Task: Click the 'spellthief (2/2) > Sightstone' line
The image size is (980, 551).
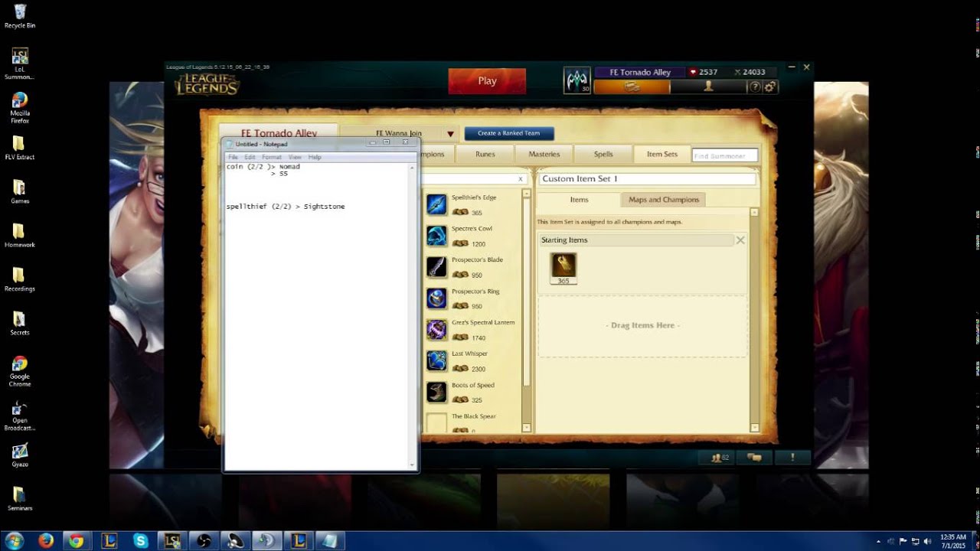Action: tap(286, 207)
